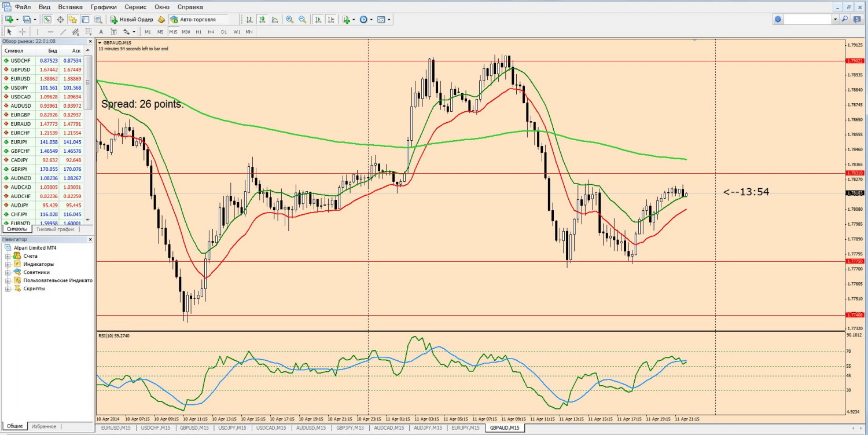The width and height of the screenshot is (868, 435).
Task: Open the Strategy Tester magnifier icon
Action: pos(98,19)
